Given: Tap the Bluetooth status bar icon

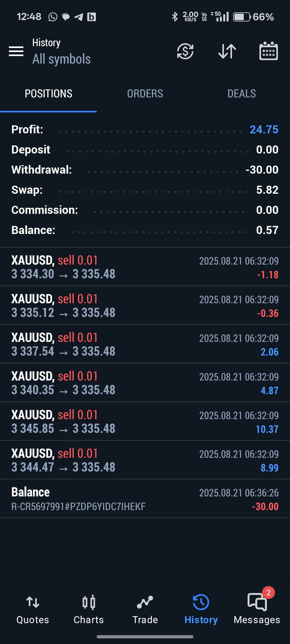Looking at the screenshot, I should tap(175, 17).
